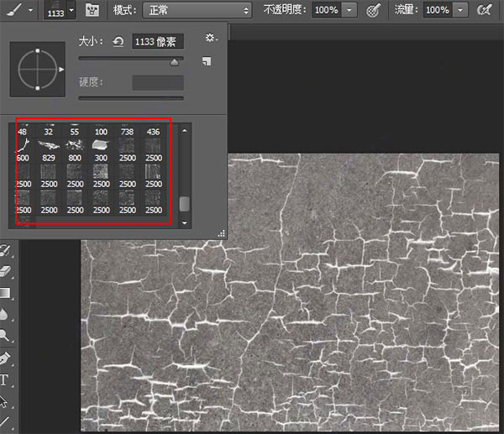Enable airbrush-style build-up
The height and width of the screenshot is (434, 504).
point(485,10)
